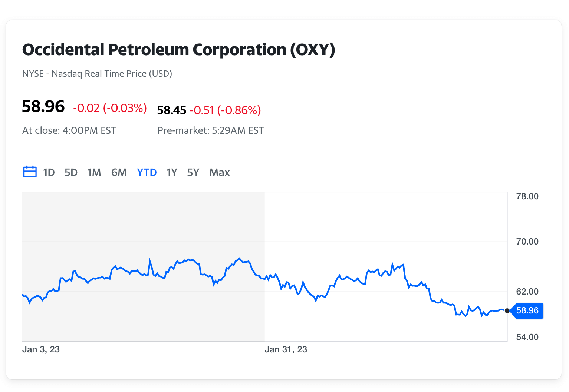Click the 78.00 y-axis label
Image resolution: width=569 pixels, height=392 pixels.
pos(527,196)
